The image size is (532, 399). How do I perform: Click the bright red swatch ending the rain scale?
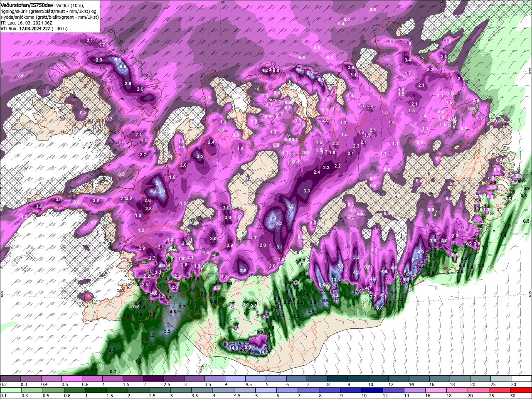(521, 390)
